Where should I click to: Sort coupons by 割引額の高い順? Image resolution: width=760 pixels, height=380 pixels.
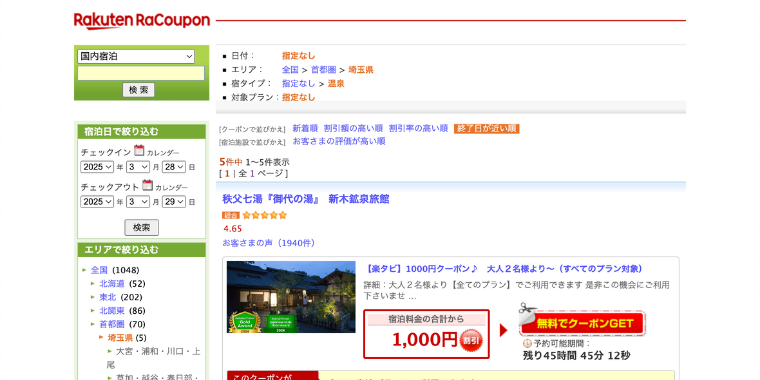(x=353, y=128)
